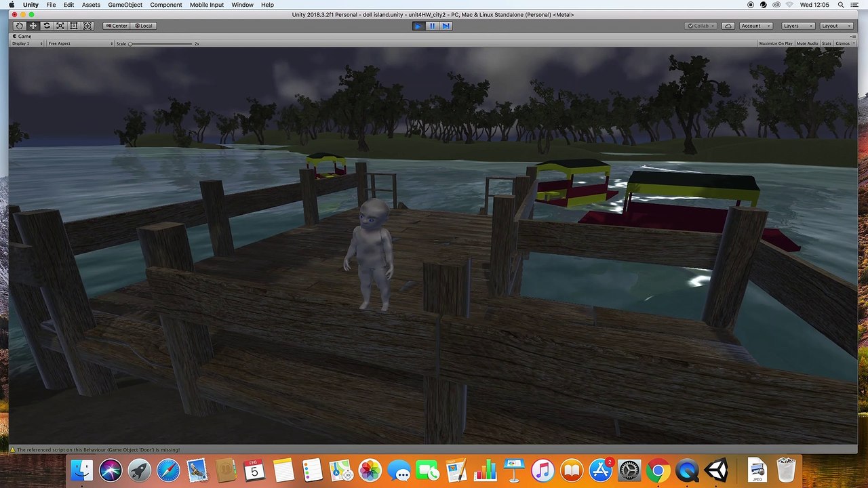Image resolution: width=868 pixels, height=488 pixels.
Task: Open Unity from the dock
Action: point(716,470)
